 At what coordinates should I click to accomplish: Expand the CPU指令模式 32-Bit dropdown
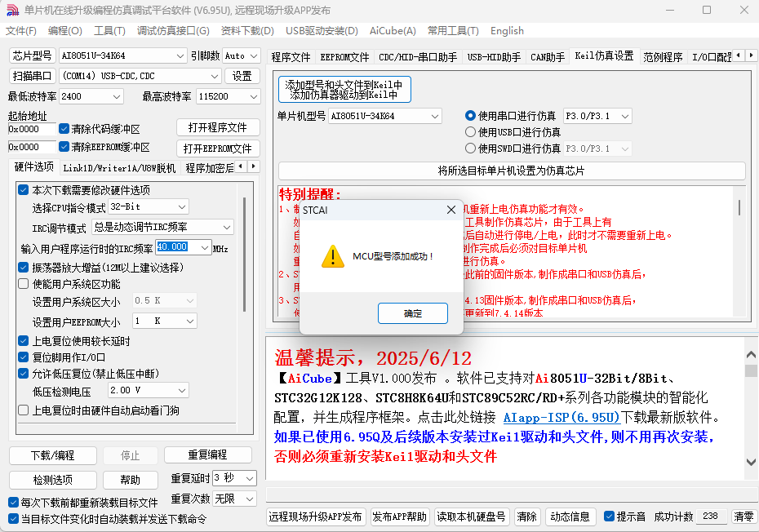click(182, 207)
